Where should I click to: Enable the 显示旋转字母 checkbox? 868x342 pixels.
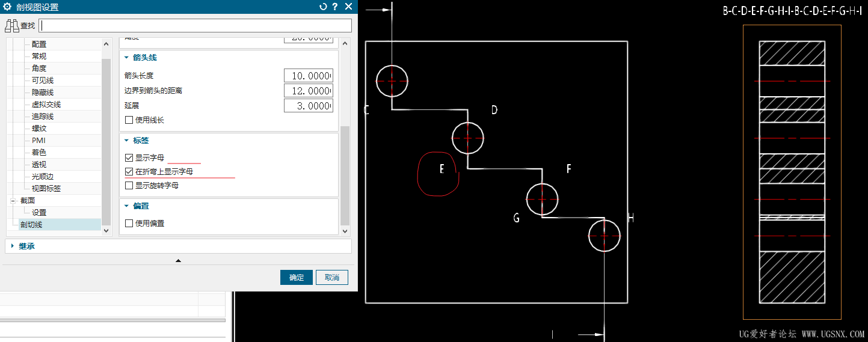click(x=129, y=185)
